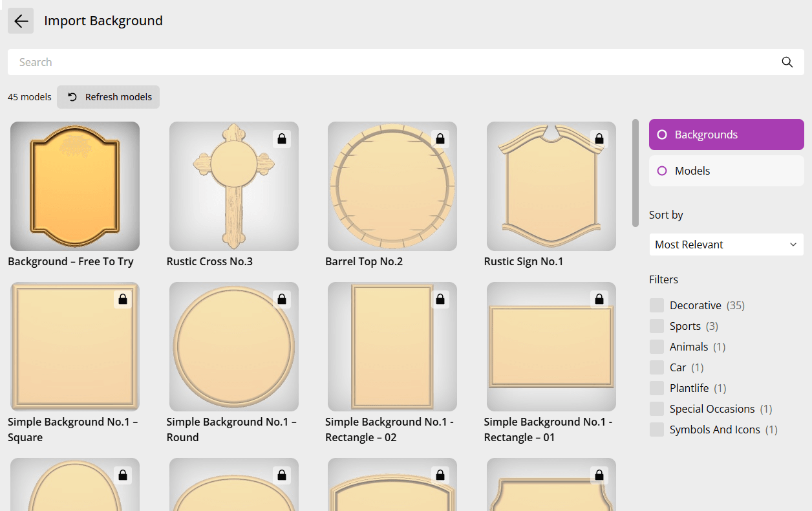
Task: Click the lock icon on Simple Background No.1 – Round
Action: pos(282,299)
